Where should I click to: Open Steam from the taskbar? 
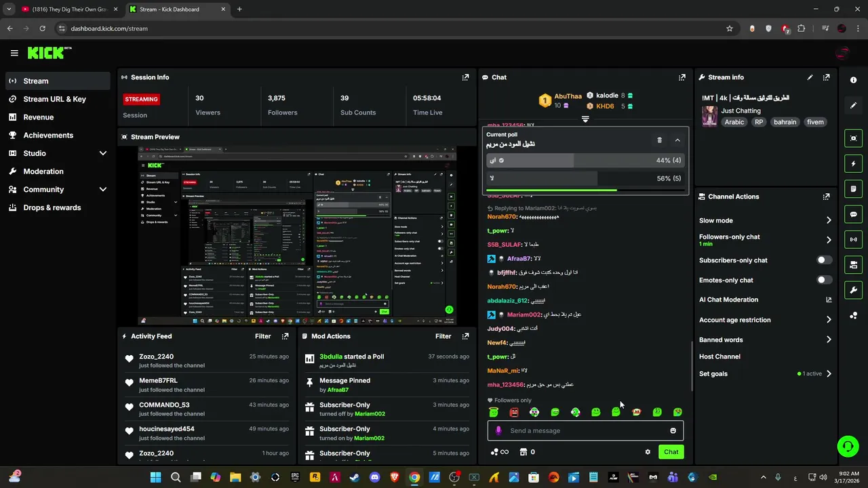(x=355, y=477)
